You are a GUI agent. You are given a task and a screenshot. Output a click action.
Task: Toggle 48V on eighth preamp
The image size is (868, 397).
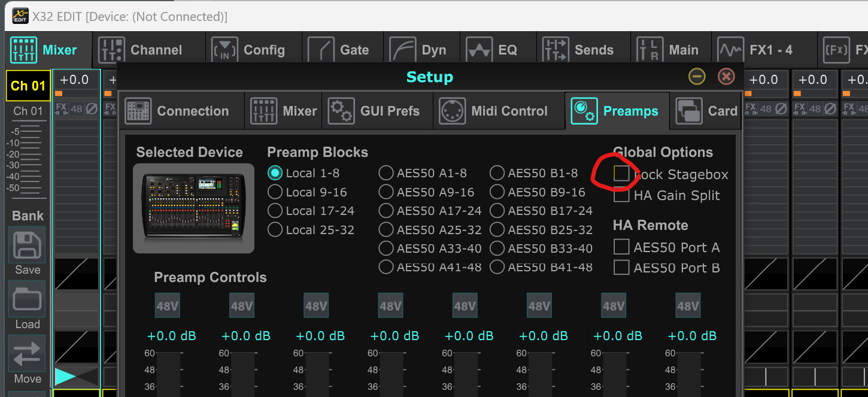(x=688, y=306)
